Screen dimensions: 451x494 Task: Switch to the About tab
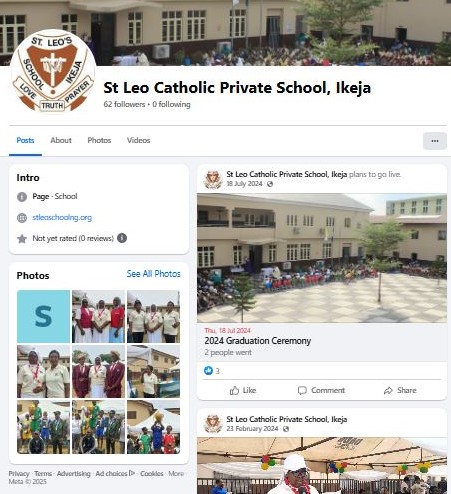pyautogui.click(x=61, y=140)
